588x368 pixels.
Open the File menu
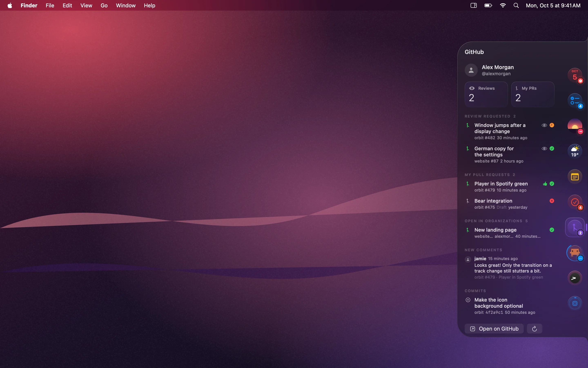pos(50,5)
